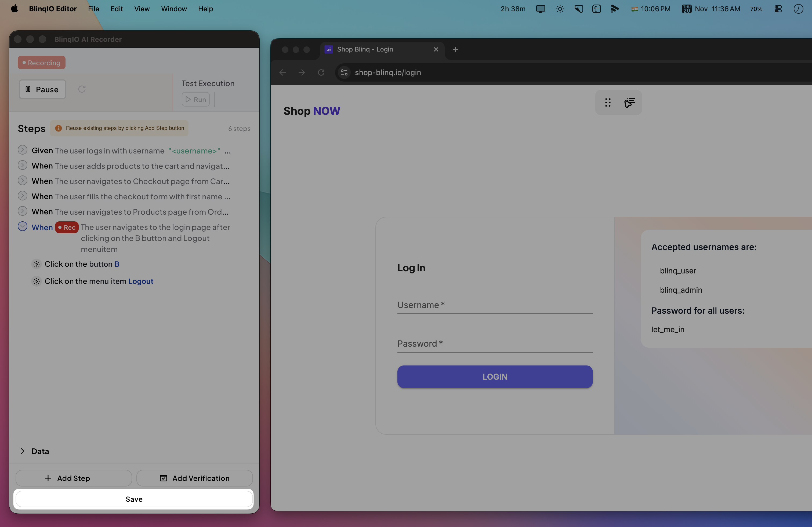The image size is (812, 527).
Task: Click the gear icon beside Click button B
Action: click(37, 264)
